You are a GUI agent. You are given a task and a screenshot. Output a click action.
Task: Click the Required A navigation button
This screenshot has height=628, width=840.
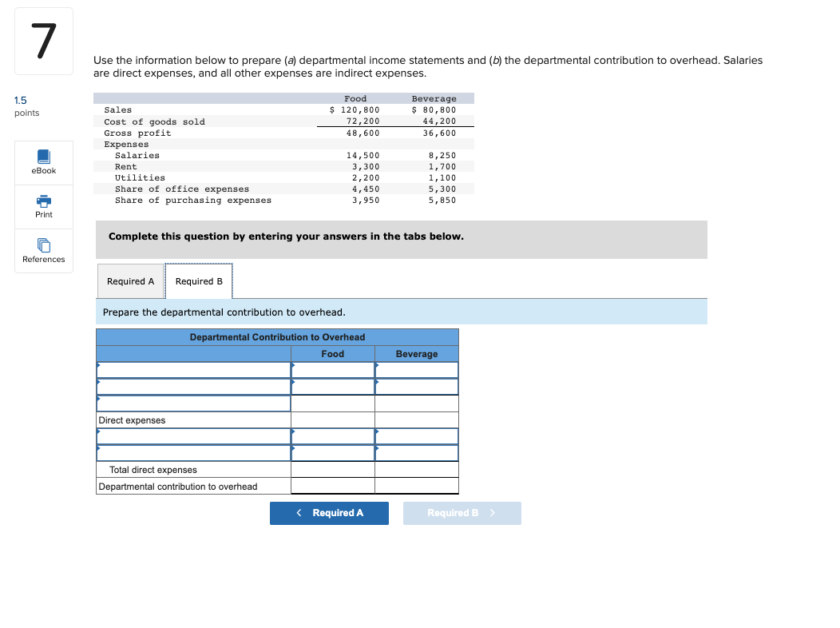click(329, 513)
